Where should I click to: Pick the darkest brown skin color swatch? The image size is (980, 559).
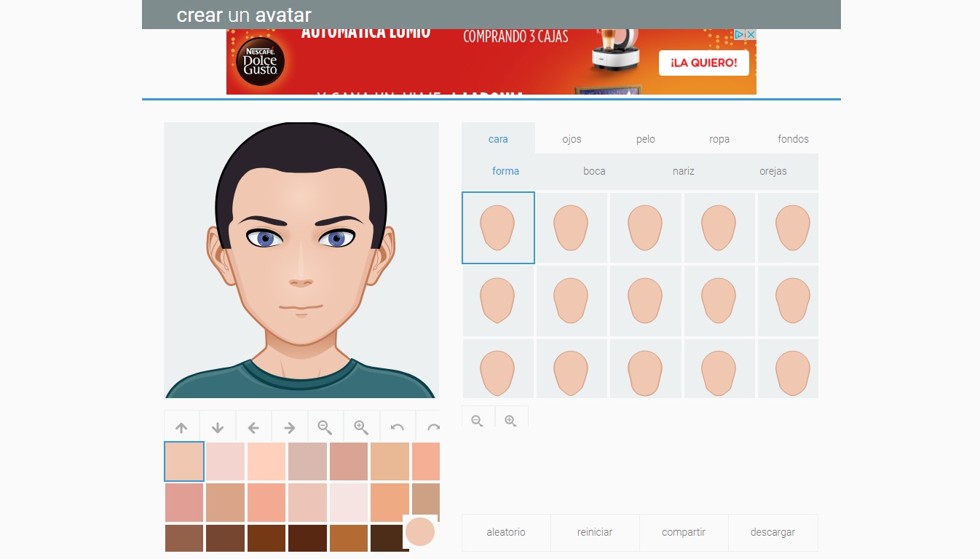pyautogui.click(x=386, y=538)
